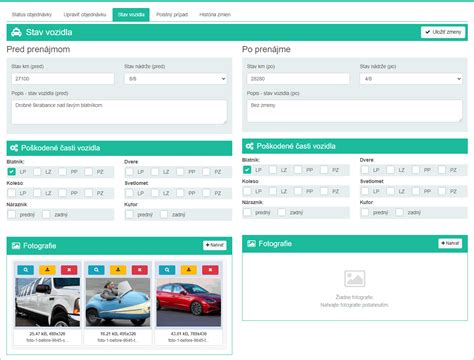Image resolution: width=474 pixels, height=360 pixels.
Task: Open the red sedan thumbnail
Action: [x=189, y=302]
